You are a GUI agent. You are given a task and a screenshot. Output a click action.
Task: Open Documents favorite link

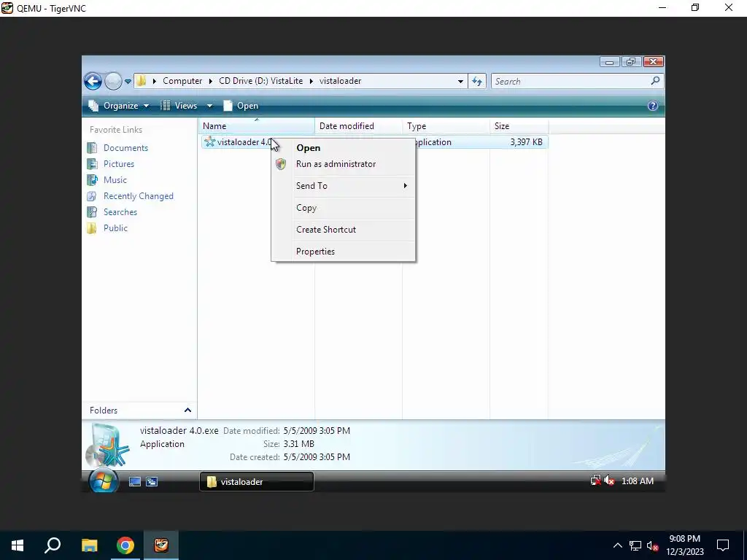point(125,148)
